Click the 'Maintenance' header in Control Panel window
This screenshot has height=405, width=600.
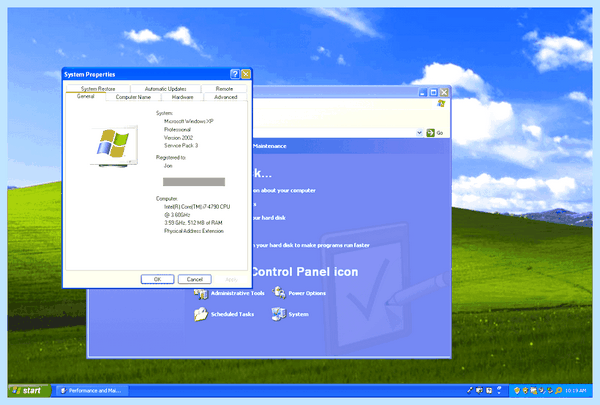coord(269,146)
